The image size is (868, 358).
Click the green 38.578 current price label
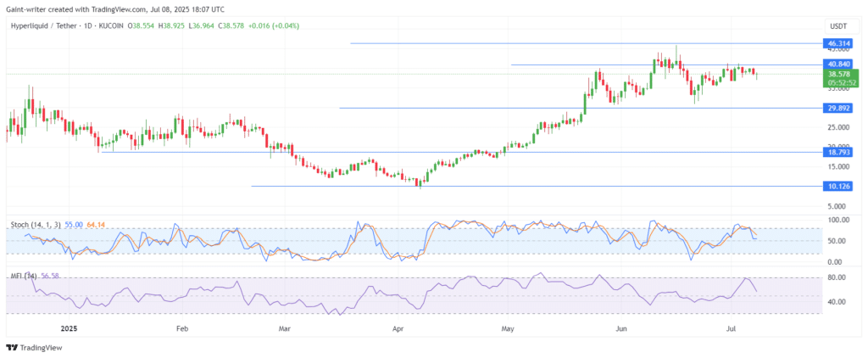838,74
